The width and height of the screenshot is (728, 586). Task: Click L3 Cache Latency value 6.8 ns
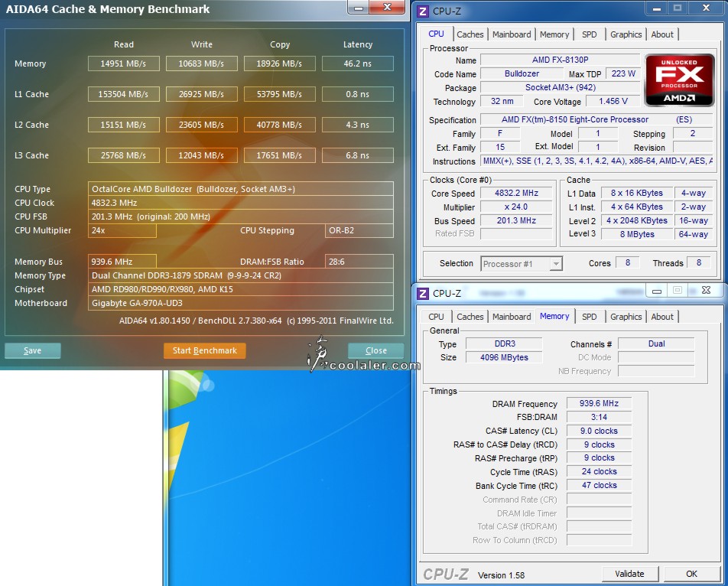coord(358,155)
